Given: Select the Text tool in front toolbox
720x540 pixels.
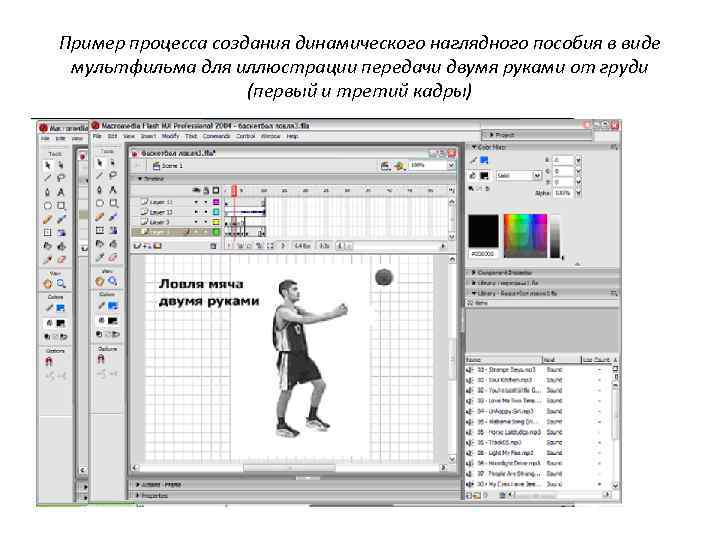Looking at the screenshot, I should [x=113, y=190].
